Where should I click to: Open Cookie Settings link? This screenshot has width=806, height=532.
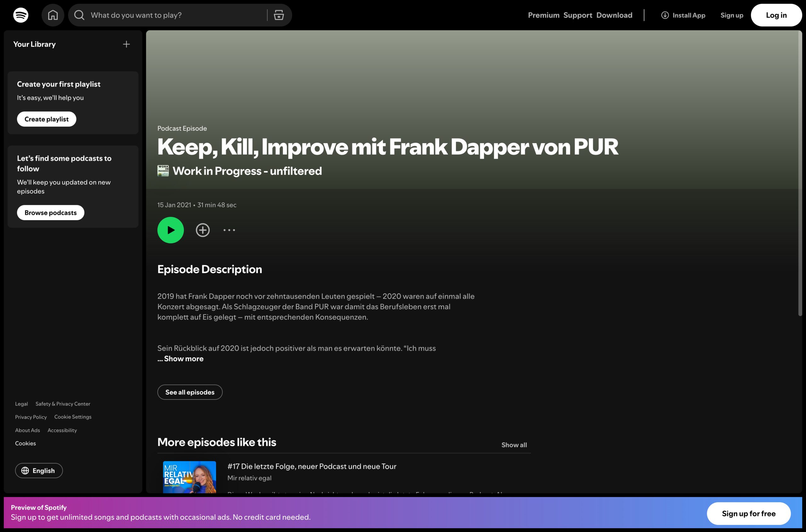[x=73, y=417]
